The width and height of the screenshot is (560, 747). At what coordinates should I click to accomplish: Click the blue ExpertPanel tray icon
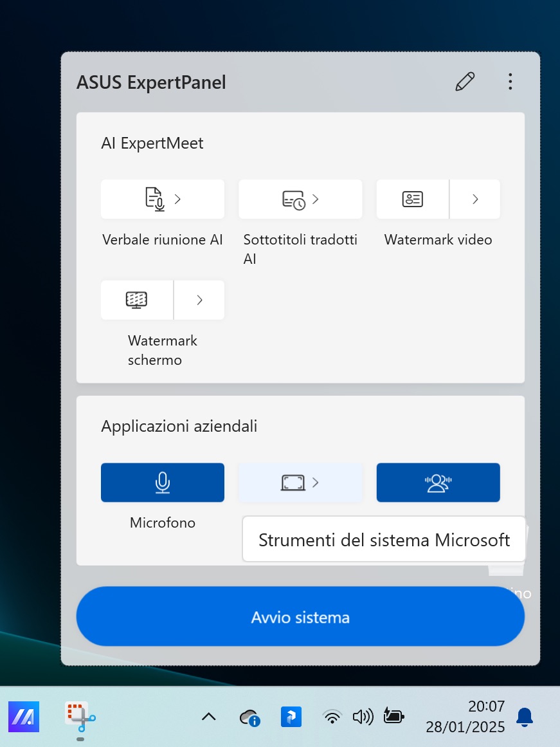pos(291,717)
